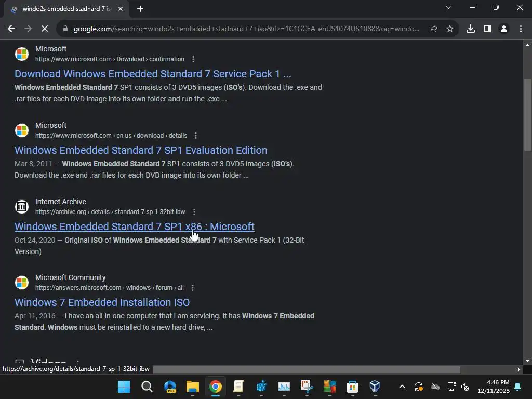The height and width of the screenshot is (399, 532).
Task: Open the tab search chevron
Action: pyautogui.click(x=448, y=7)
